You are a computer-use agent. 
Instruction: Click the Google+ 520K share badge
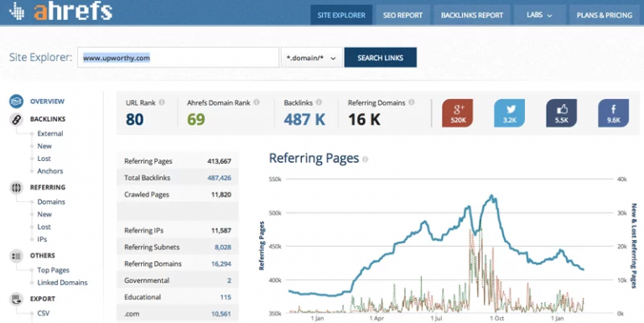coord(458,113)
